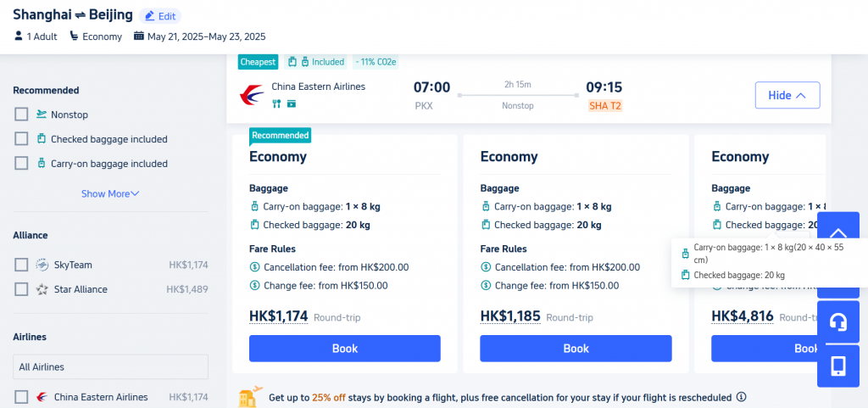Viewport: 868px width, 408px height.
Task: Book the HK$1,185 Economy fare
Action: pyautogui.click(x=576, y=349)
